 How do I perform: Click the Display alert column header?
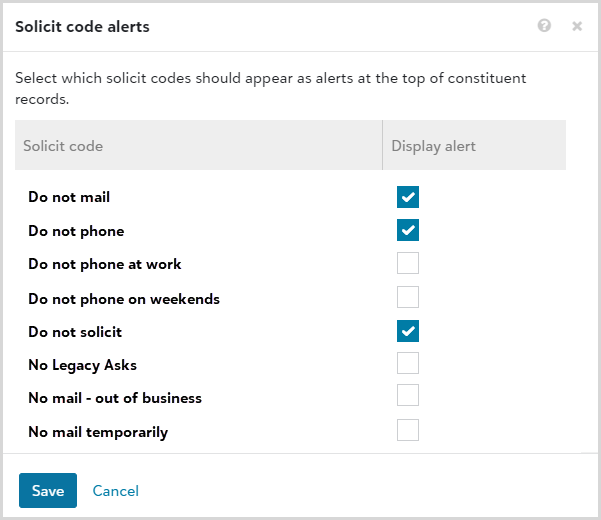point(433,146)
